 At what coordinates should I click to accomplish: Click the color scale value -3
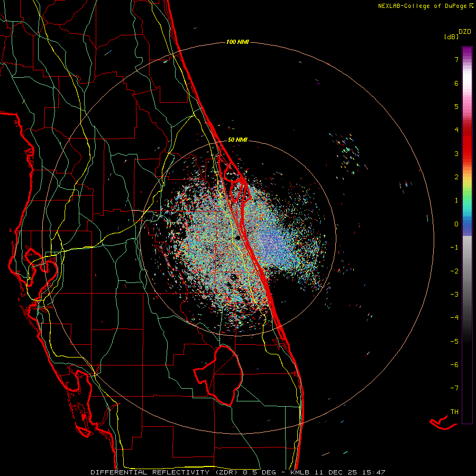tap(454, 295)
